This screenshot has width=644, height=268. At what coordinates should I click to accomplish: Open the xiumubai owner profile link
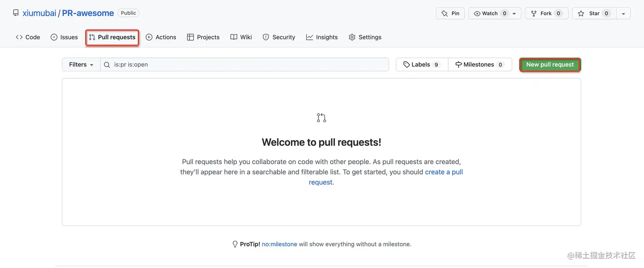[39, 13]
